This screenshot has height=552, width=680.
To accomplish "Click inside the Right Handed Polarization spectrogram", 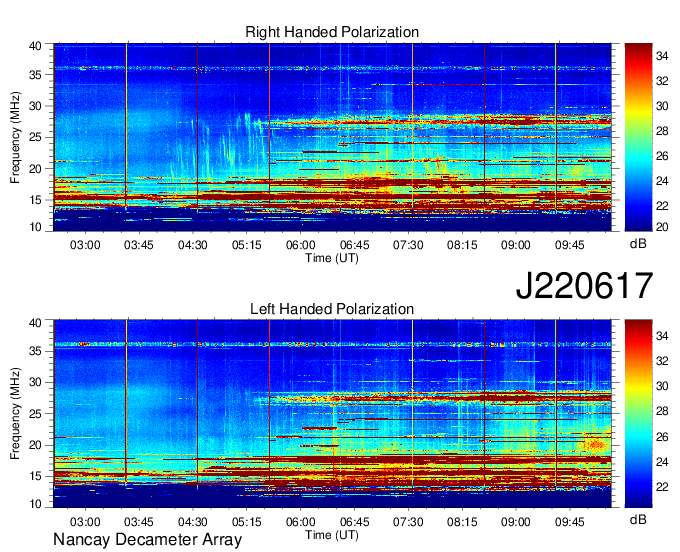I will (332, 137).
